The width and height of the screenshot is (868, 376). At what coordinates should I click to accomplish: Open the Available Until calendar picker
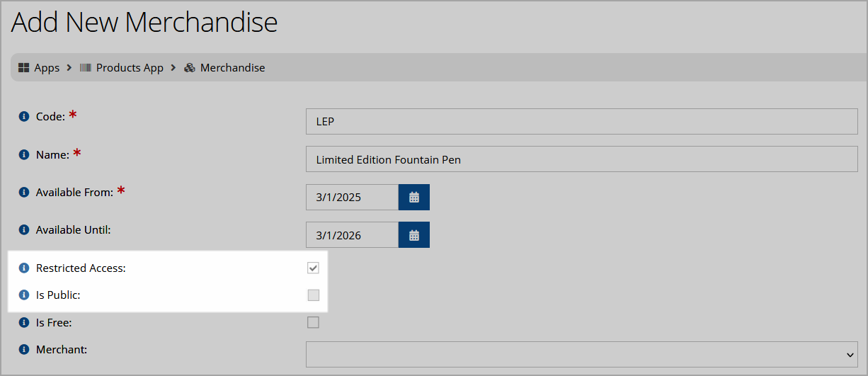(414, 235)
